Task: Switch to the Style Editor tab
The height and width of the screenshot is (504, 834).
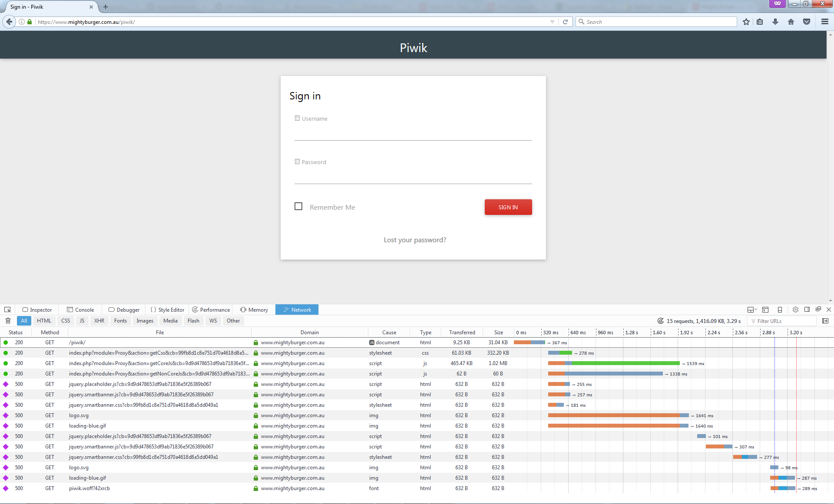Action: point(168,310)
